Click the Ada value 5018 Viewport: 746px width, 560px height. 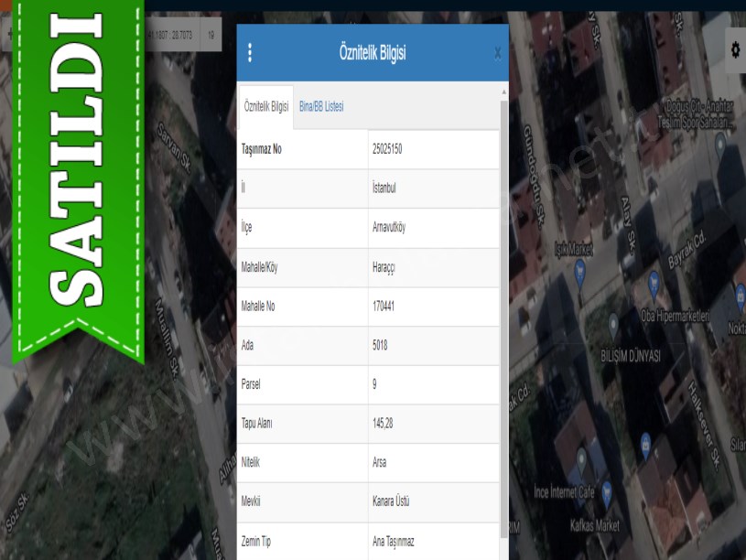(x=380, y=346)
